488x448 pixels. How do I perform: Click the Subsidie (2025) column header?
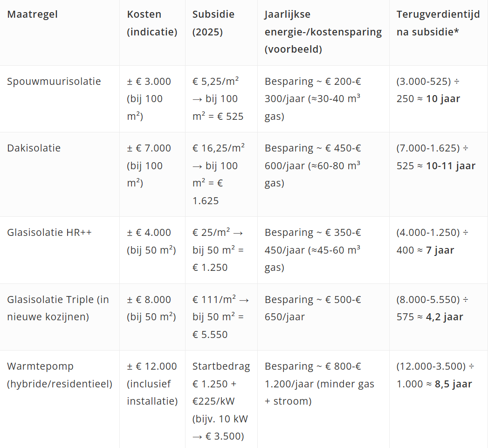[213, 23]
